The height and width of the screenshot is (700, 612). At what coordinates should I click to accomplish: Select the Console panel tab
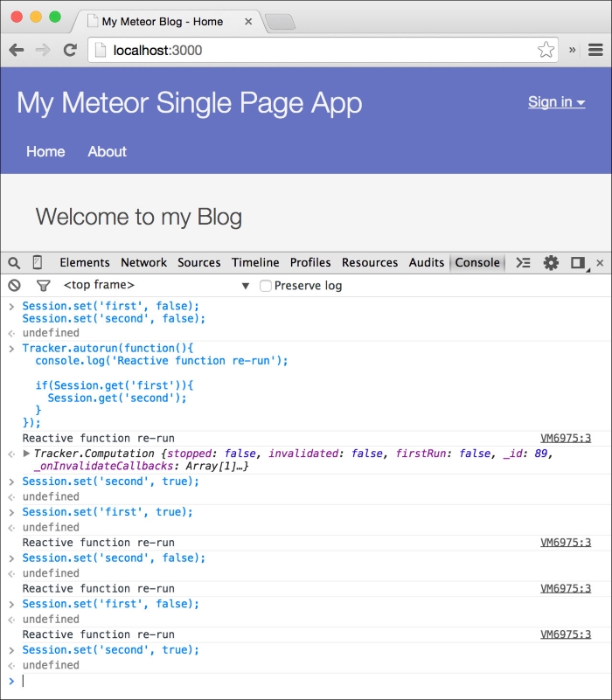477,262
